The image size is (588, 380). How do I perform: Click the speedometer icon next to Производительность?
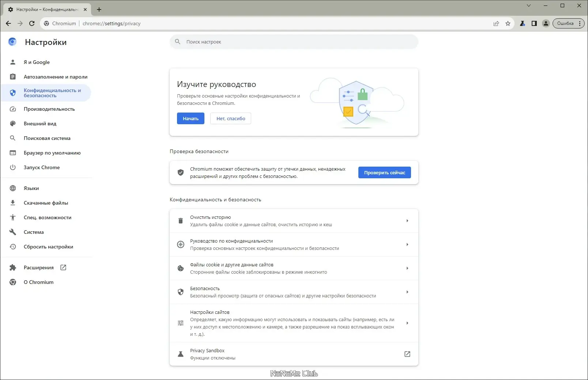point(12,109)
